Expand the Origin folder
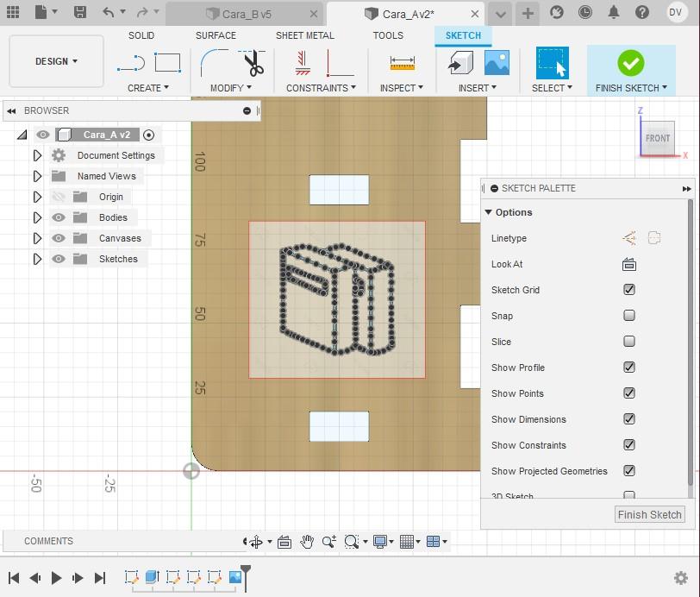The width and height of the screenshot is (700, 597). (38, 197)
